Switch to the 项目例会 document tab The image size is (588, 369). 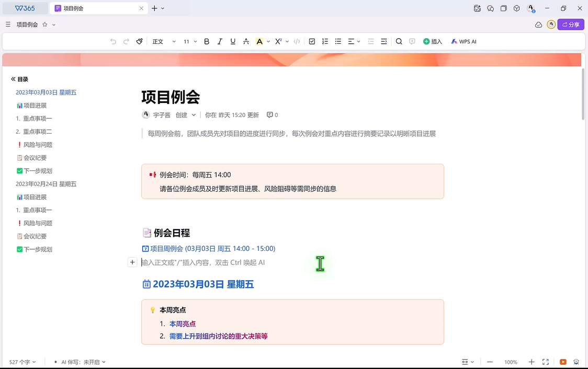pyautogui.click(x=94, y=8)
